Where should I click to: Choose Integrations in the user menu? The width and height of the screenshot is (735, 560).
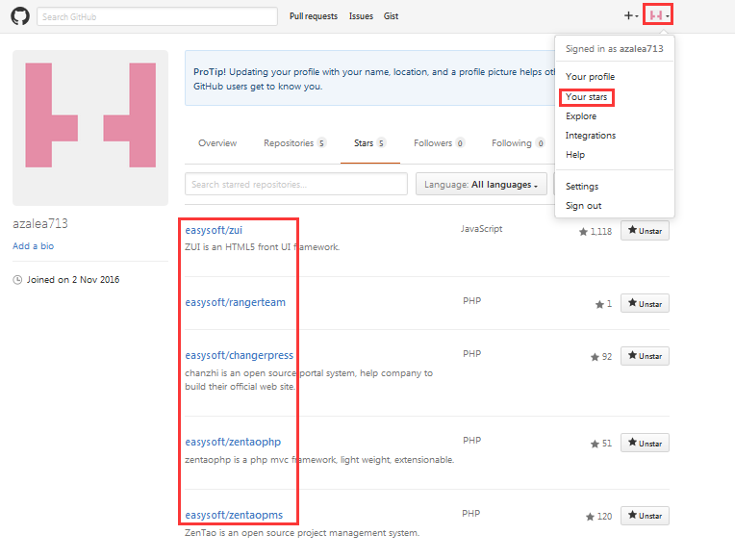point(590,136)
